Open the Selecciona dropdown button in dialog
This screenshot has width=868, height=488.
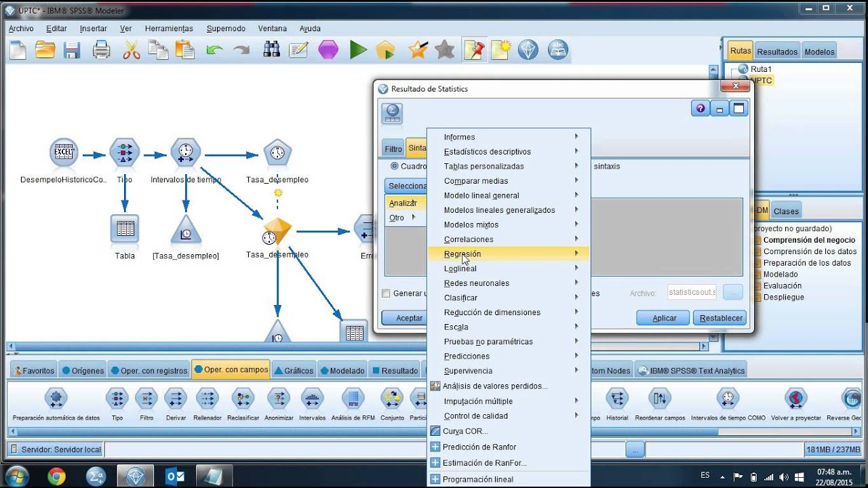coord(406,186)
